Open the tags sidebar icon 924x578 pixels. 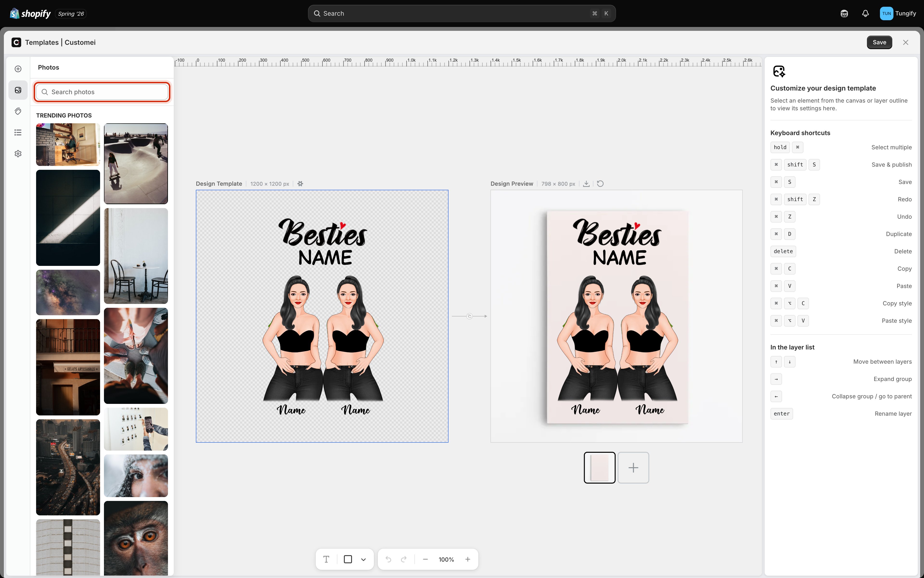coord(18,111)
